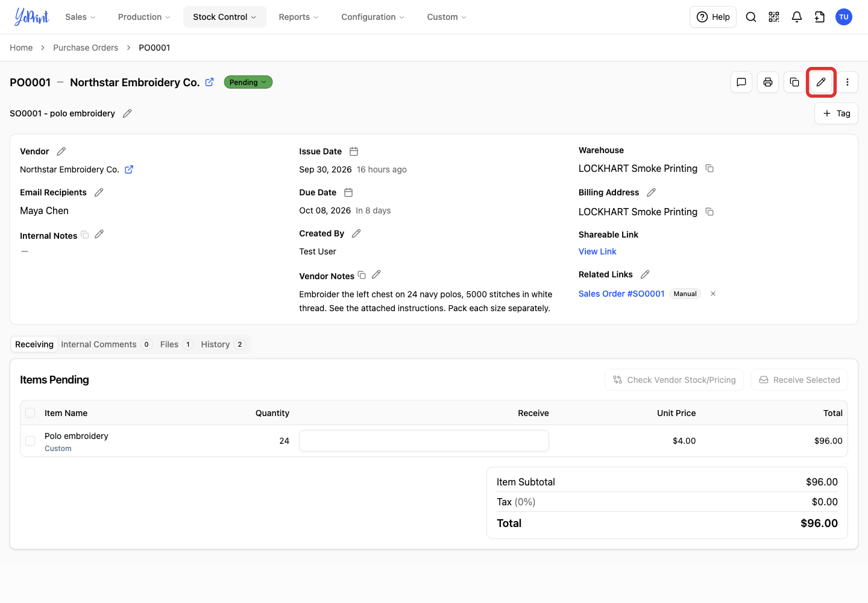Screen dimensions: 868x603
Task: Print the purchase order
Action: coord(768,82)
